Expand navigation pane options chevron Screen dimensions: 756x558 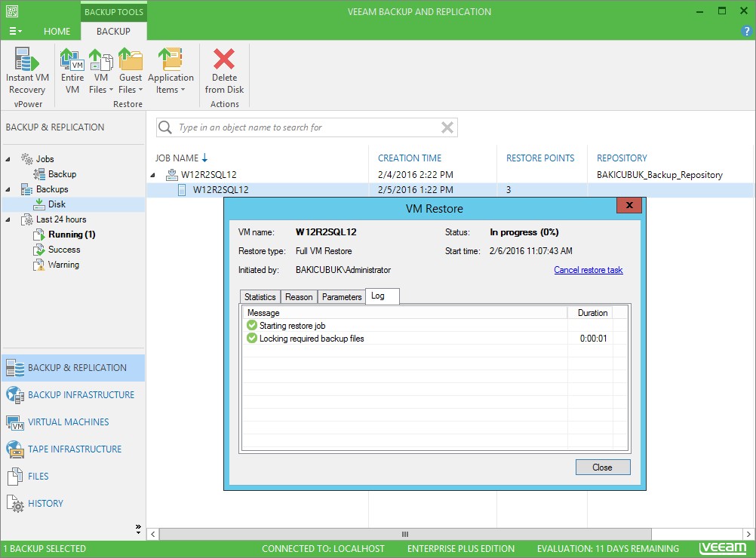[x=138, y=529]
